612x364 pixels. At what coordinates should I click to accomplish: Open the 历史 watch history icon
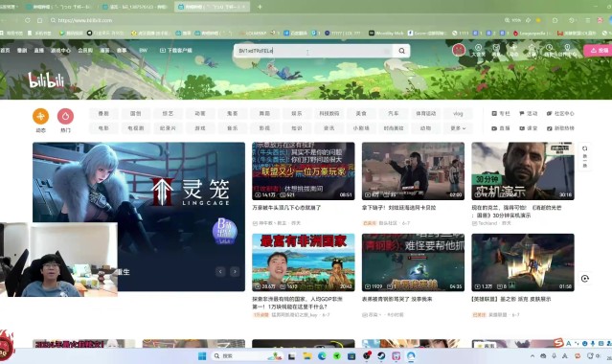point(549,51)
